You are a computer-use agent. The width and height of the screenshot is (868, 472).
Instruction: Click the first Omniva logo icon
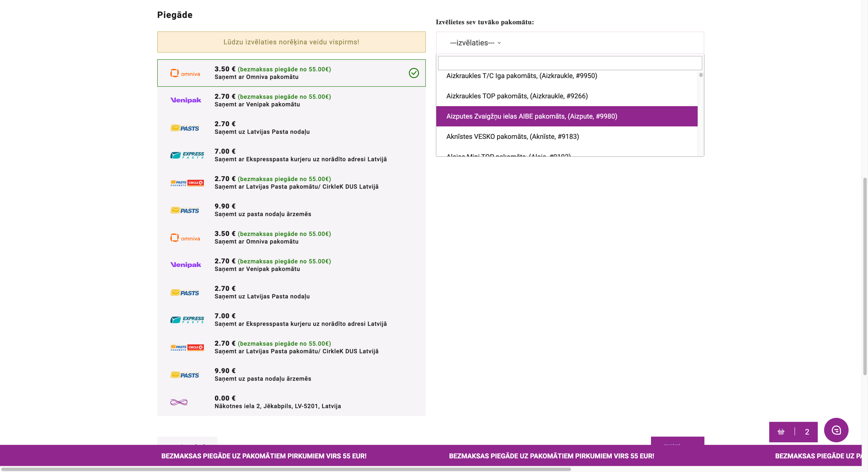coord(185,73)
